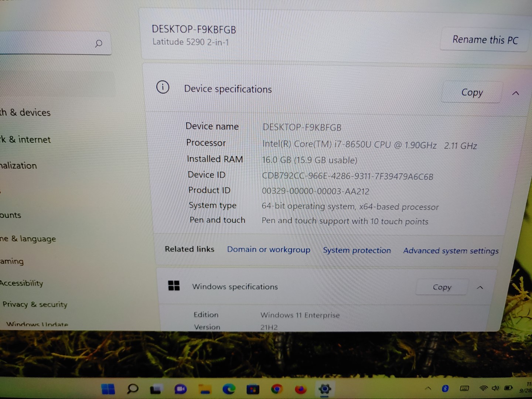Open Time & language settings
This screenshot has height=399, width=532.
[28, 239]
